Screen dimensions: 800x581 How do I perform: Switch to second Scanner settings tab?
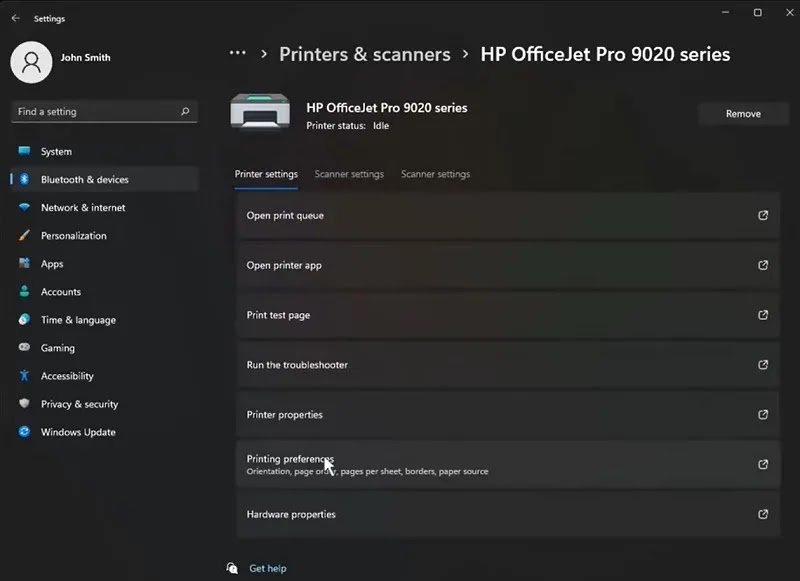point(435,174)
